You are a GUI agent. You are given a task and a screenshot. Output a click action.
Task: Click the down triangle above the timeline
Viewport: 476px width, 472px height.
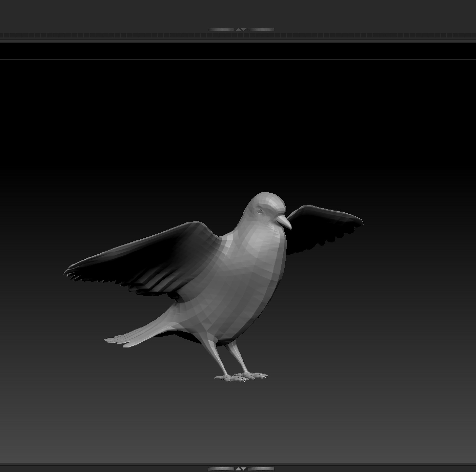(x=244, y=29)
